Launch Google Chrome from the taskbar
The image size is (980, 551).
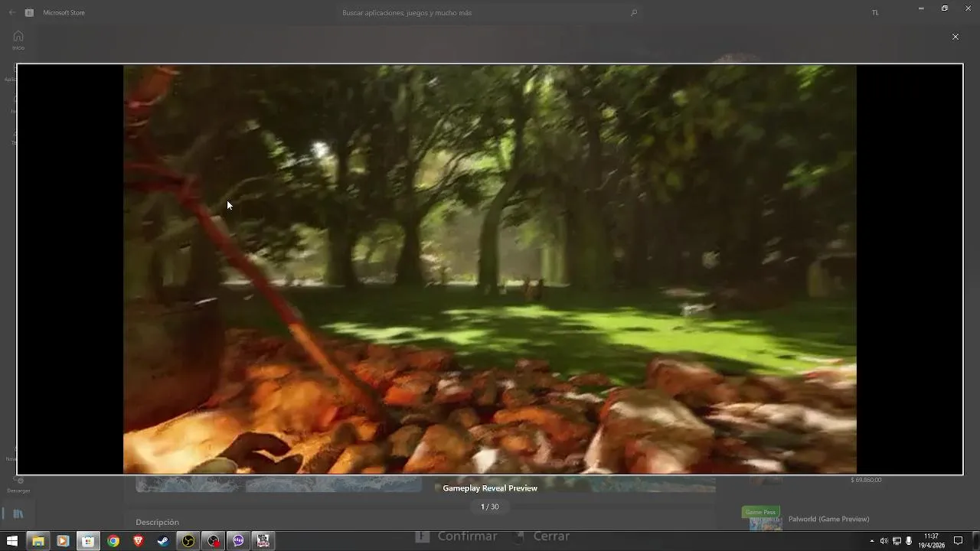point(113,541)
